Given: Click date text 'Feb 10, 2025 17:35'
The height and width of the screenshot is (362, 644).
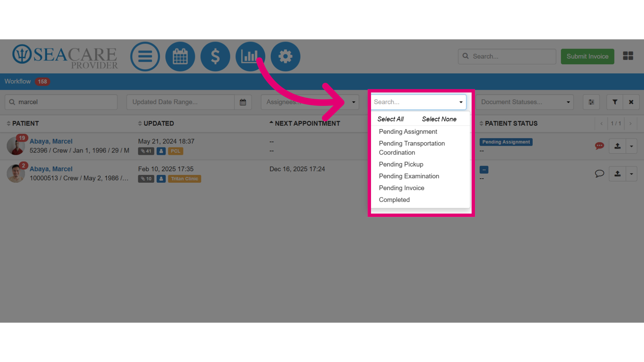Looking at the screenshot, I should (x=166, y=169).
